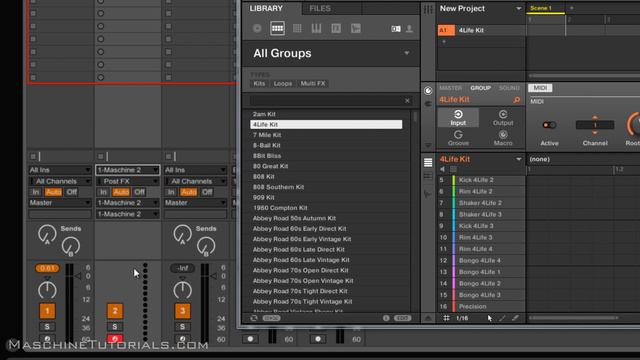Filter by Multi FX type tag
The height and width of the screenshot is (360, 640).
(313, 84)
